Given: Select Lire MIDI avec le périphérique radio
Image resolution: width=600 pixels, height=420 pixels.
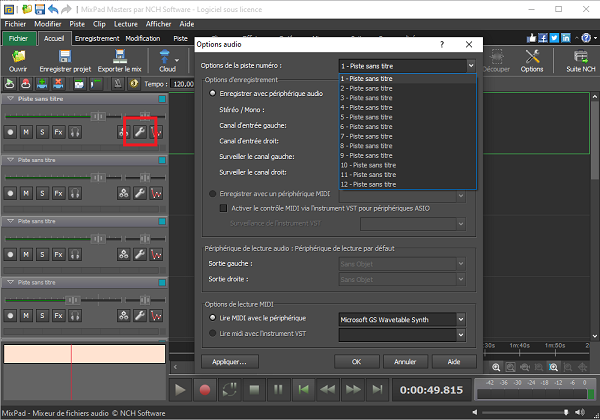Looking at the screenshot, I should coord(212,318).
